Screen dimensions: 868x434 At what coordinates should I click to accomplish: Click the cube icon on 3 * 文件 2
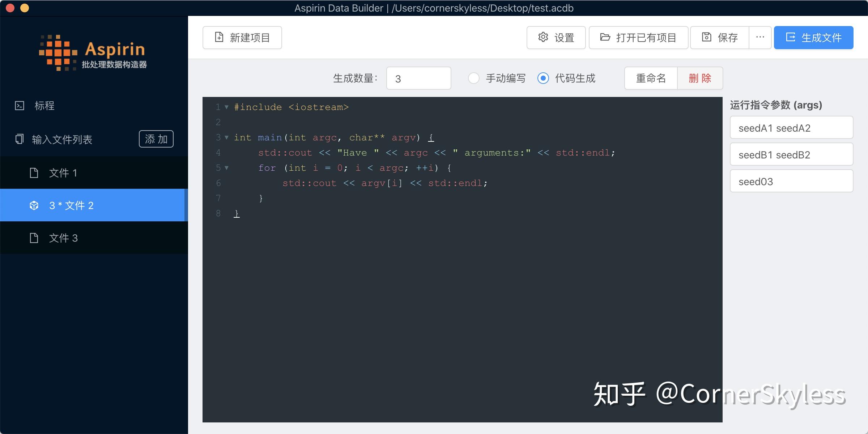[34, 205]
